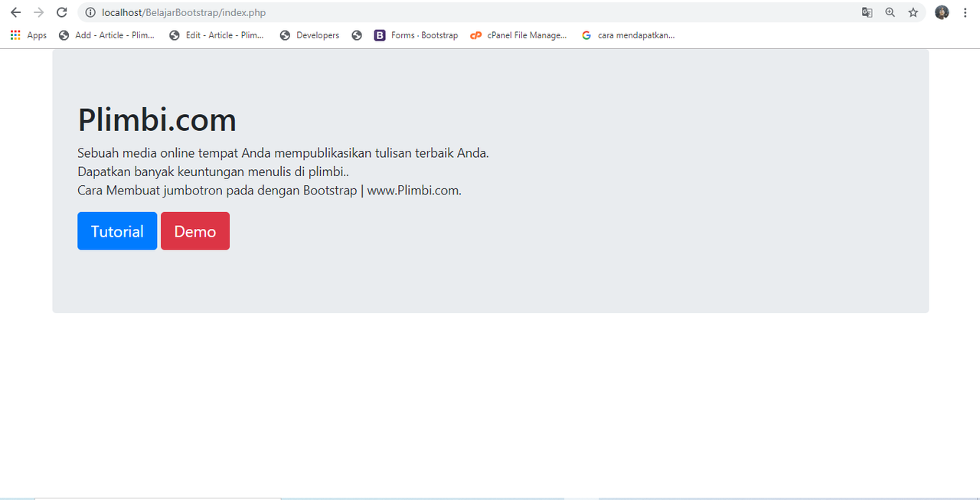Open the 'cPanel File Manage...' bookmark

click(x=518, y=35)
